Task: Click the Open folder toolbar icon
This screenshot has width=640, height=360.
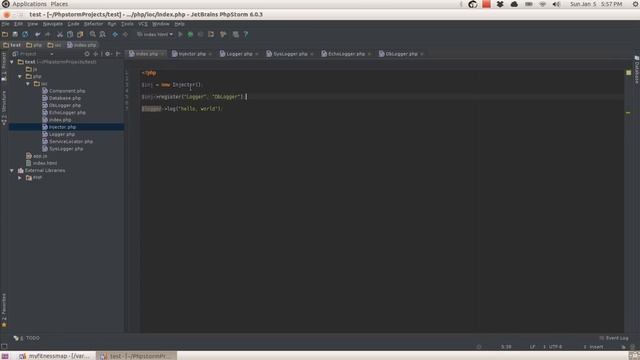Action: [x=5, y=35]
